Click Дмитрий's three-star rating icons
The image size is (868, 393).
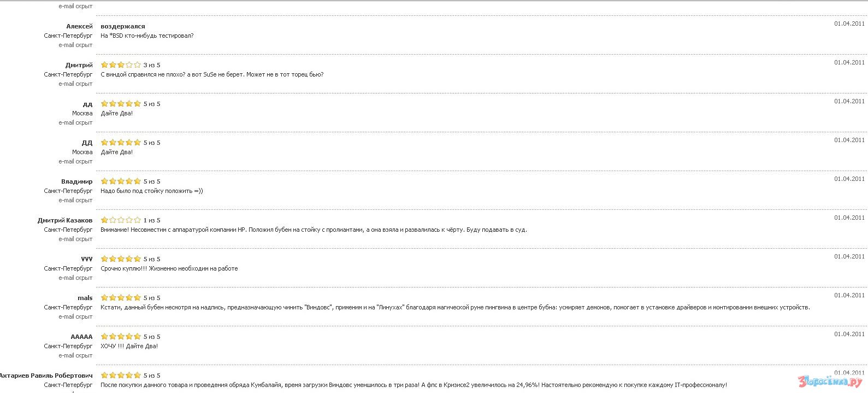coord(121,65)
